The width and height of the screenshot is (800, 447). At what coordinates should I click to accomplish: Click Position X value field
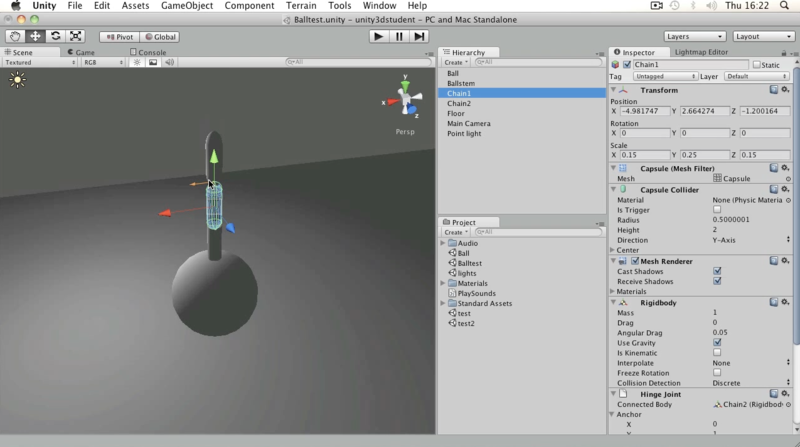(x=644, y=111)
